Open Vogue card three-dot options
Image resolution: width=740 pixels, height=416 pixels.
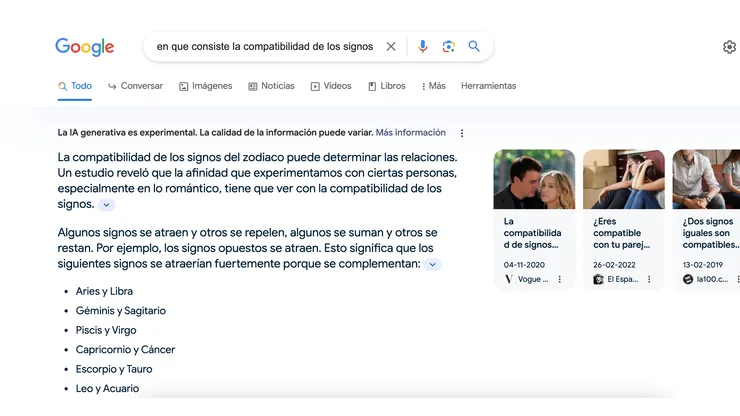tap(560, 280)
